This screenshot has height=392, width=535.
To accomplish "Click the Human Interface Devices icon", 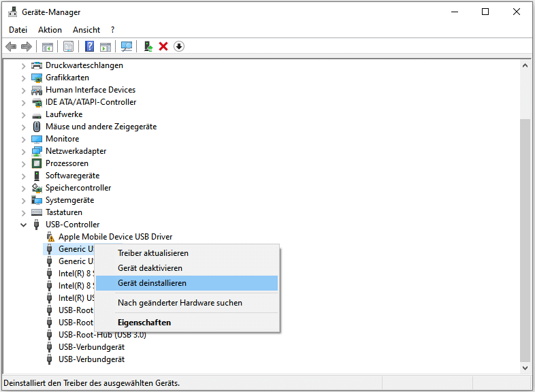I will [37, 90].
